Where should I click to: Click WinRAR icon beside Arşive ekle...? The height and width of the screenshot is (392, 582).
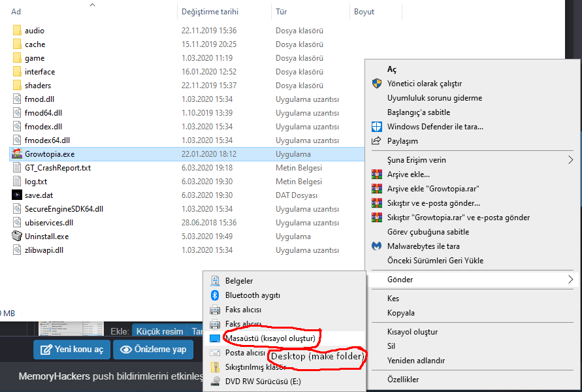(377, 174)
